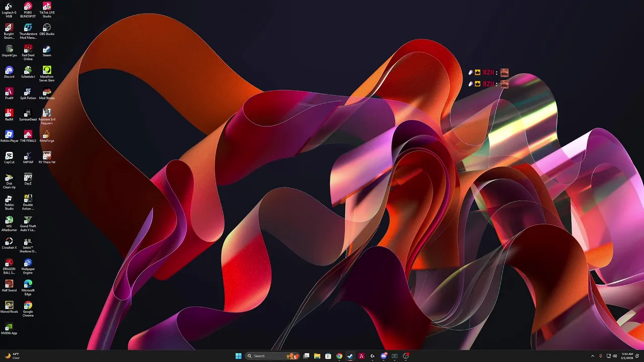The image size is (644, 362).
Task: Open Logitech G HUB taskbar icon
Action: click(372, 356)
